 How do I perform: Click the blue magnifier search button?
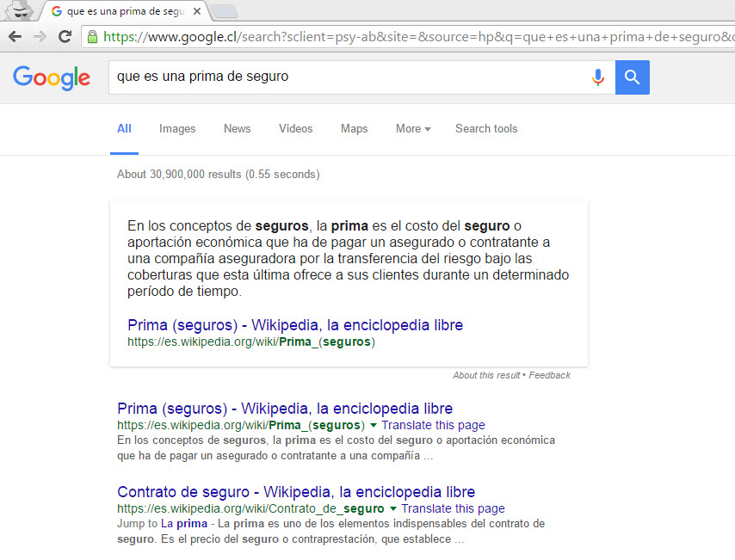633,77
